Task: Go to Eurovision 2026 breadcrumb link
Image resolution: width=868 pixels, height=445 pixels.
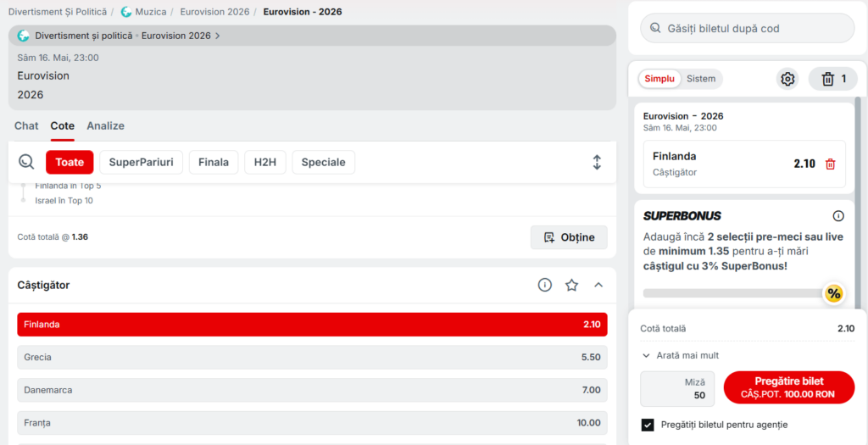Action: 214,12
